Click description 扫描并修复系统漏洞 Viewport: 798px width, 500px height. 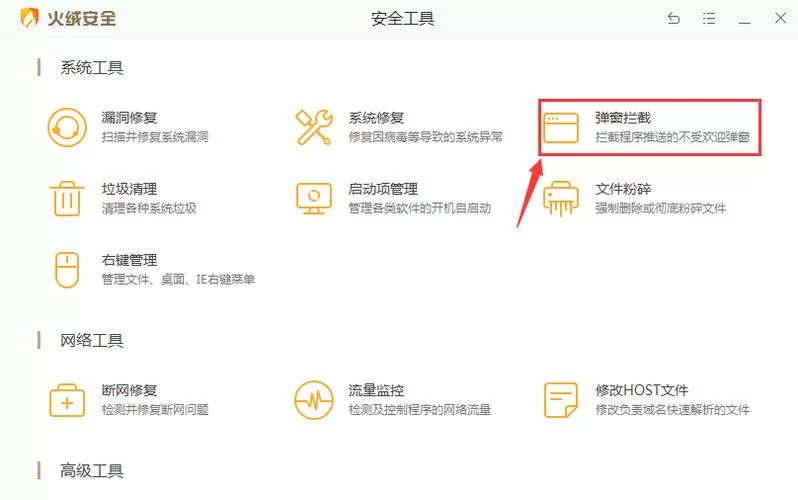tap(155, 137)
